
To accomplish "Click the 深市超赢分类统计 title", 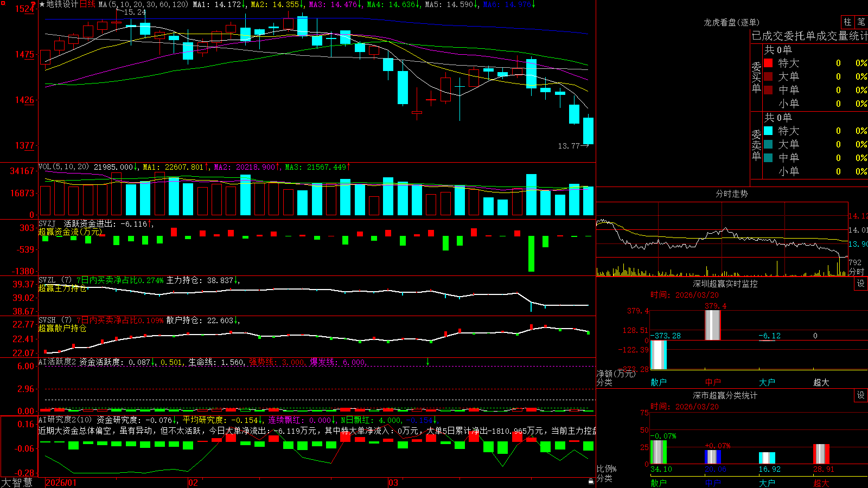I will click(725, 395).
